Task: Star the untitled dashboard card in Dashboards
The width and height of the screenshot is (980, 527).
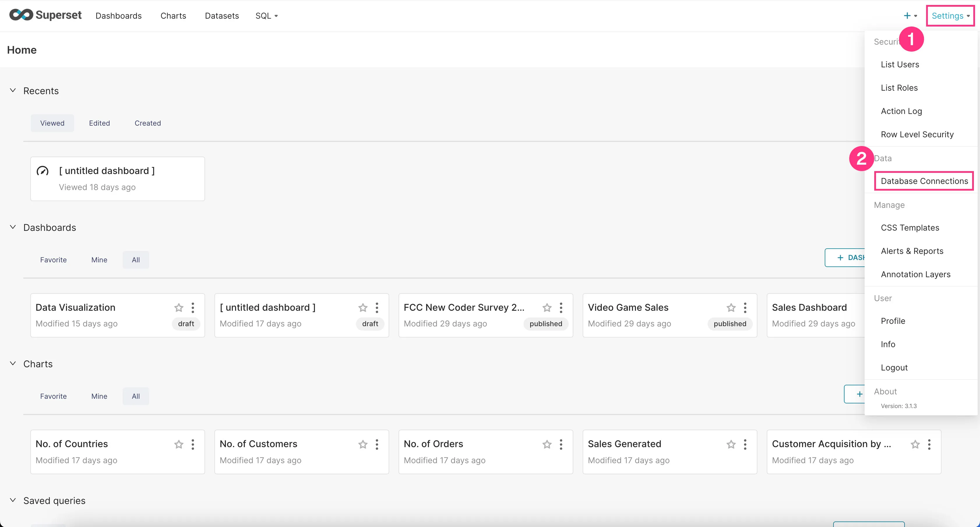Action: click(363, 307)
